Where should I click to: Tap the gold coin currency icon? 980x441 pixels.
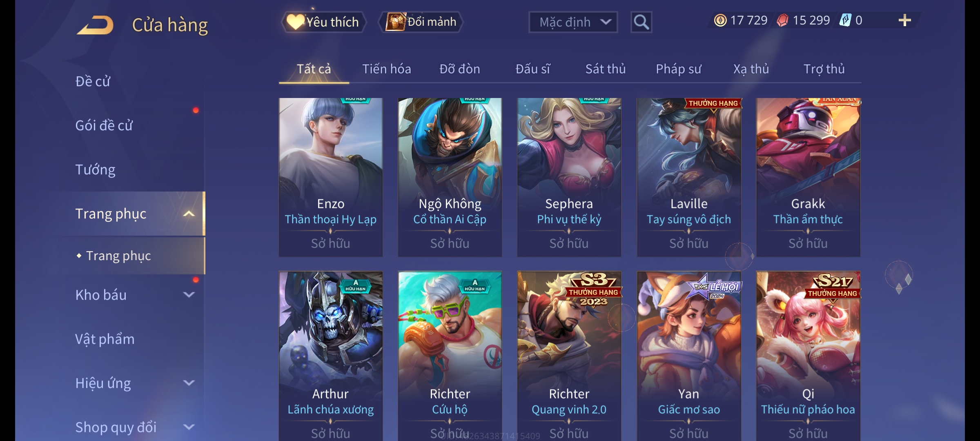point(720,20)
